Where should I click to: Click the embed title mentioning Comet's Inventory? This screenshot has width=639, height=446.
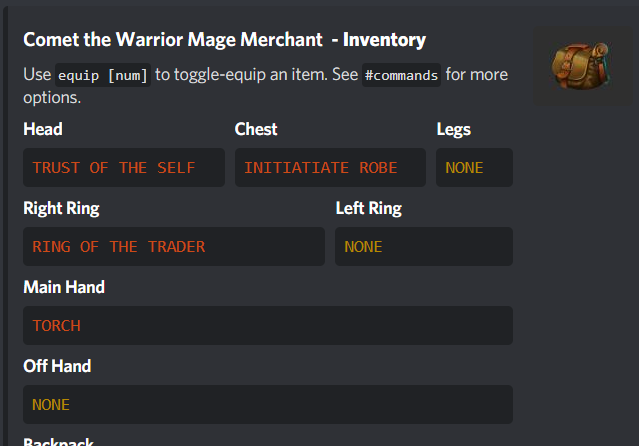[x=224, y=40]
